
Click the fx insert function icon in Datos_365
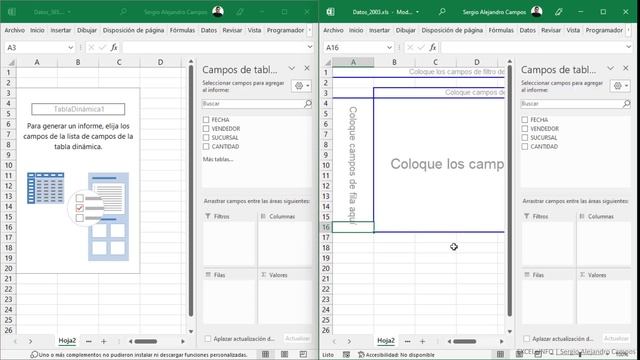tap(114, 47)
